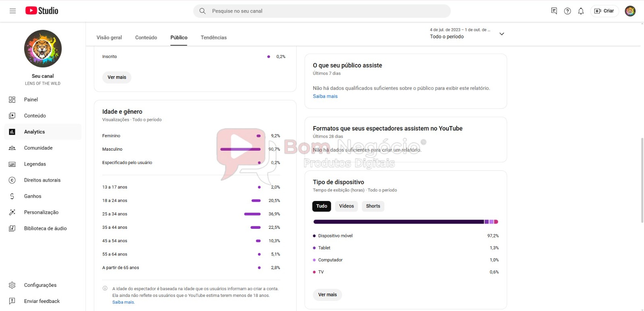Switch to the Tendências tab
The image size is (644, 311).
213,37
